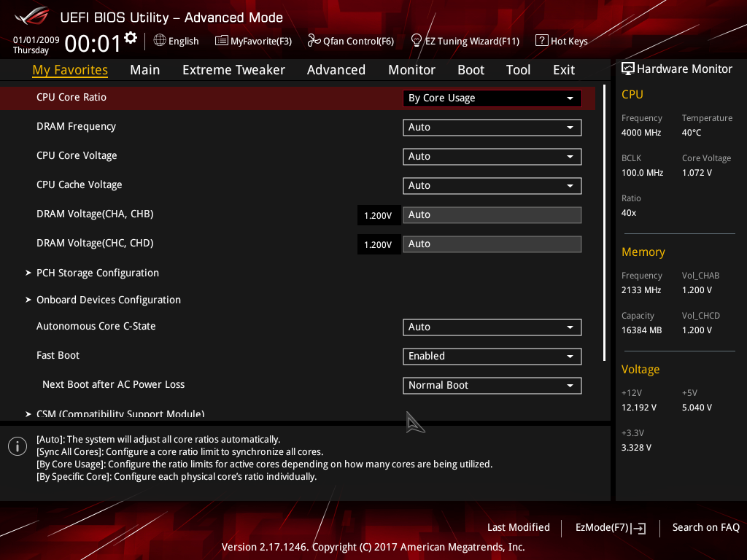
Task: Click Last Modified at the bottom
Action: 519,527
